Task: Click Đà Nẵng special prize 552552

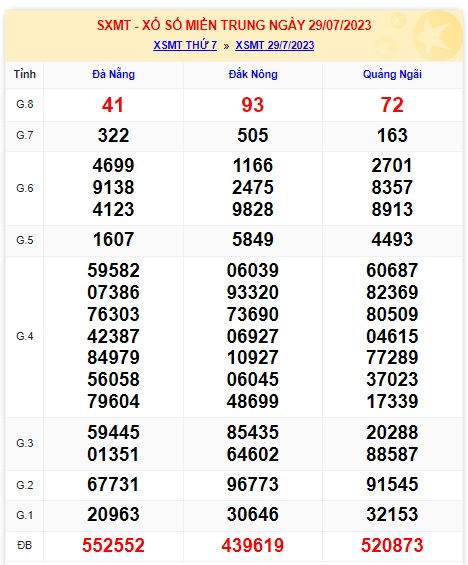Action: pos(113,545)
